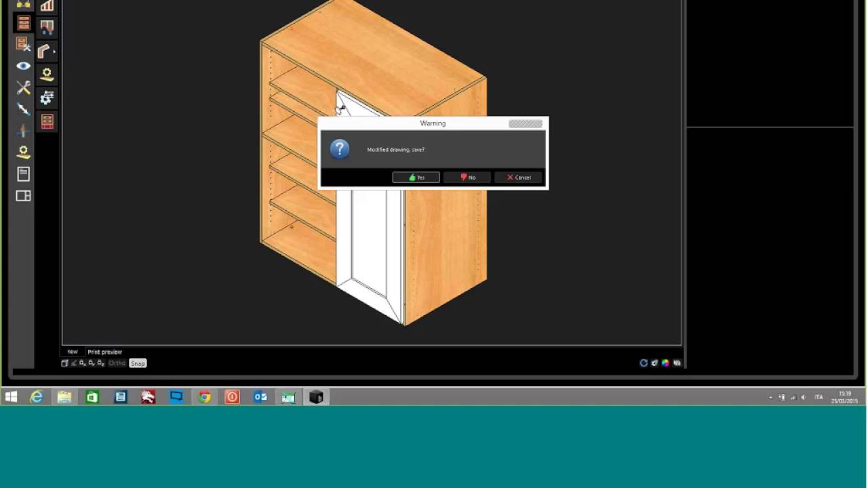Open the cabinet edit tool with the wrench overlay

point(24,44)
